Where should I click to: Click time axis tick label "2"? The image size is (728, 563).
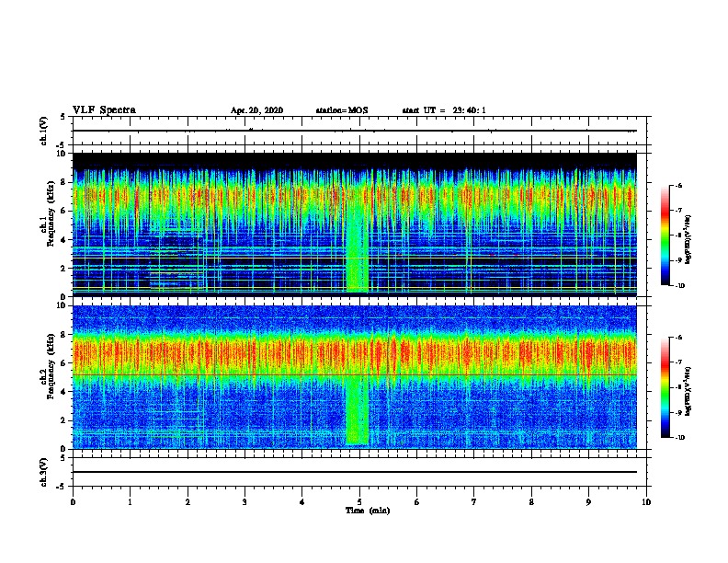point(188,501)
